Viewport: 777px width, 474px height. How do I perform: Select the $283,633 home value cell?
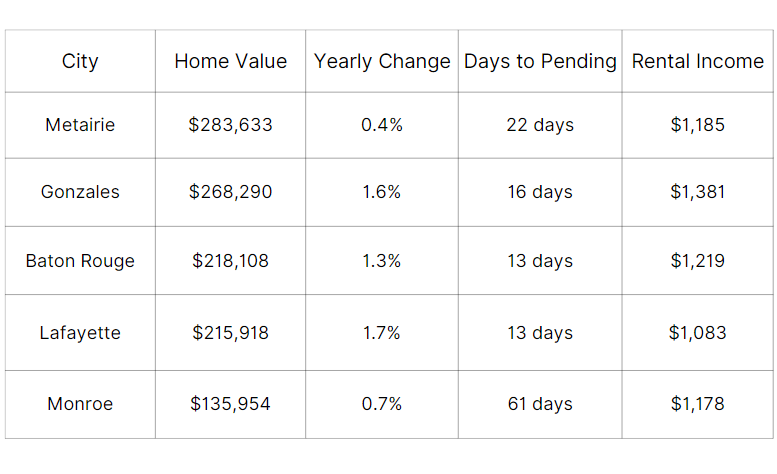pyautogui.click(x=230, y=125)
